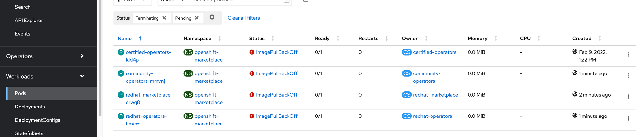Open the redhat-marketplace catalog source owner link

click(435, 95)
